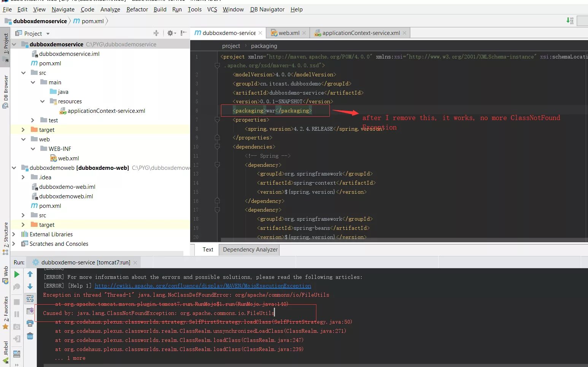Click pom.xml breadcrumb in navigation bar
Screen dimensions: 588x367
[x=89, y=21]
